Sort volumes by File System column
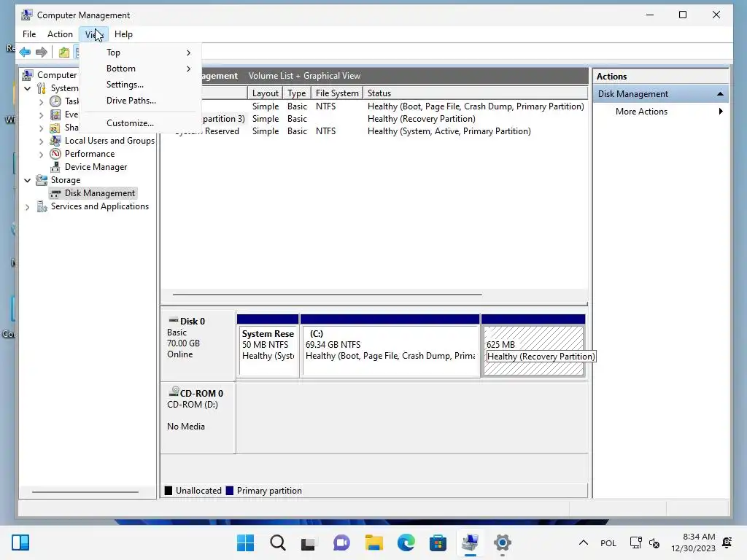This screenshot has width=747, height=560. pos(337,93)
